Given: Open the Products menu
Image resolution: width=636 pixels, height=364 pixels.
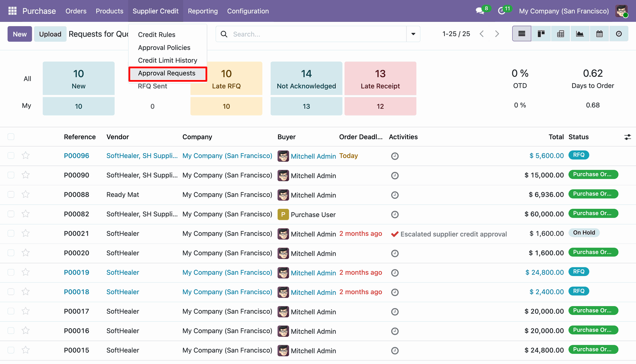Looking at the screenshot, I should pos(109,11).
